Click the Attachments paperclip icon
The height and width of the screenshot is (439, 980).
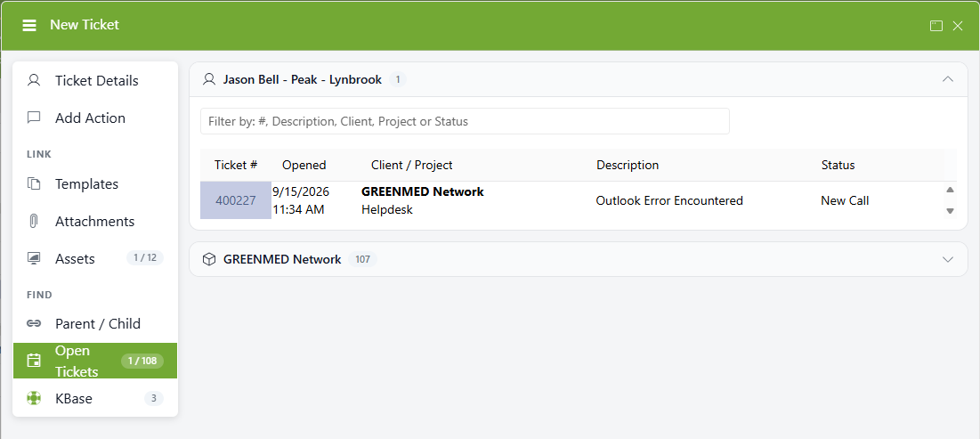[x=34, y=222]
